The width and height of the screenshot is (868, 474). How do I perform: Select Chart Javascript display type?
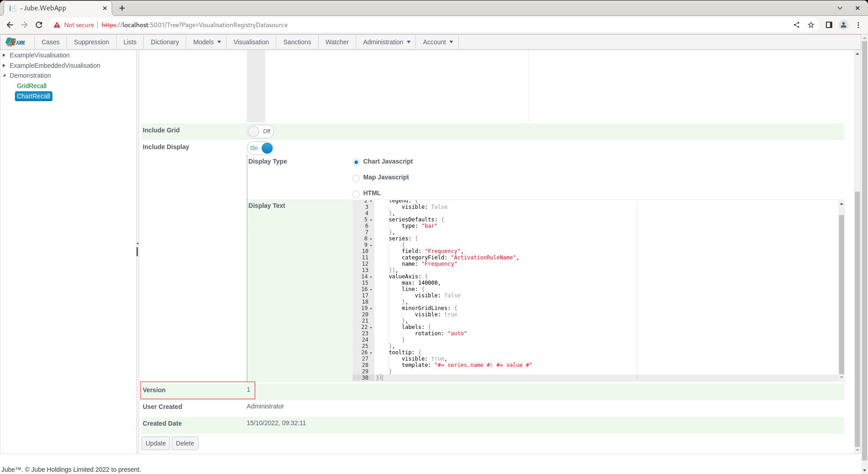pos(356,162)
